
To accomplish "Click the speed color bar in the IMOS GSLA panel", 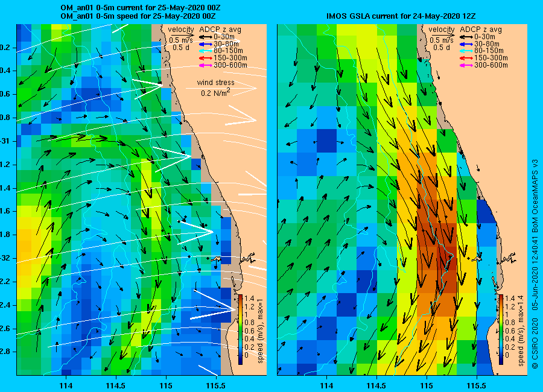I will 501,329.
